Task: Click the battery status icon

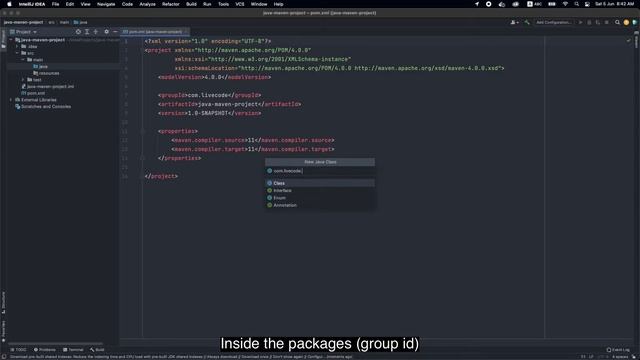Action: click(x=552, y=4)
